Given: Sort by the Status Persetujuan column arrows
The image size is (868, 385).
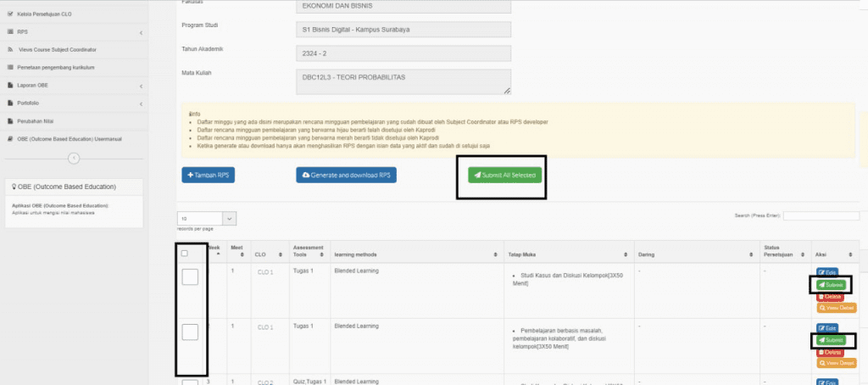Looking at the screenshot, I should [x=801, y=254].
